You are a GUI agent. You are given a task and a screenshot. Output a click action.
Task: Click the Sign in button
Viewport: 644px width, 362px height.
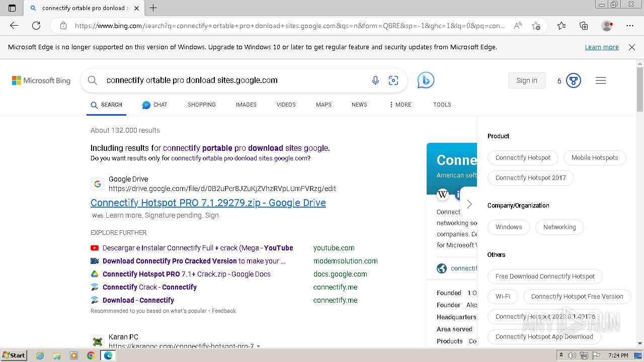coord(527,80)
